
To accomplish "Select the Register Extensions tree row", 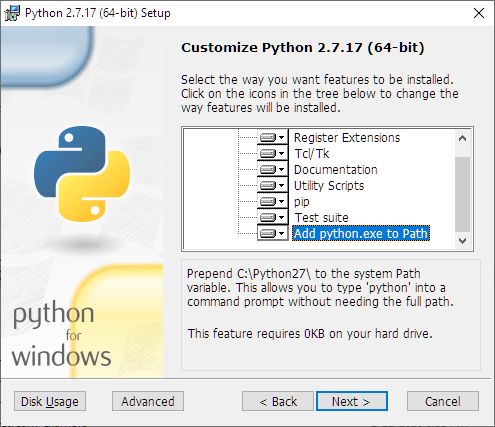I will click(347, 138).
